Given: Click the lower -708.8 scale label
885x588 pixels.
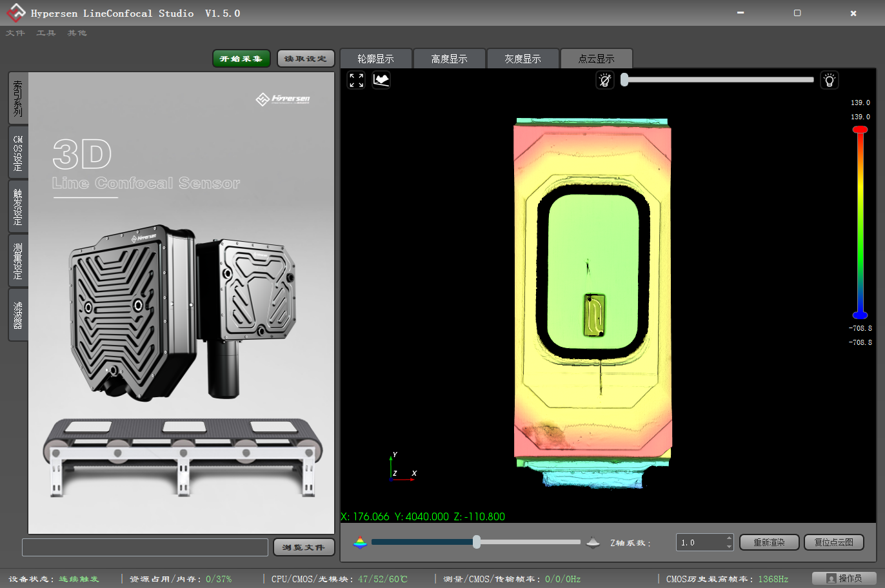Looking at the screenshot, I should (x=860, y=342).
